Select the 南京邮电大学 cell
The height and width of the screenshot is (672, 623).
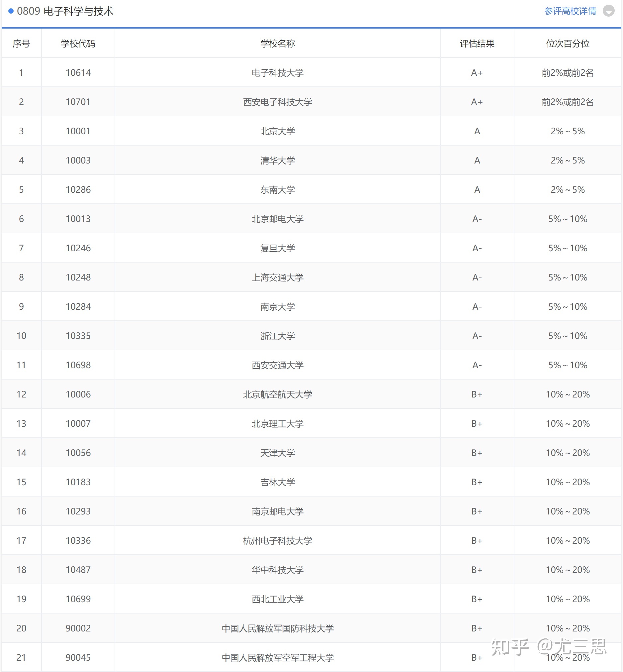(x=277, y=511)
